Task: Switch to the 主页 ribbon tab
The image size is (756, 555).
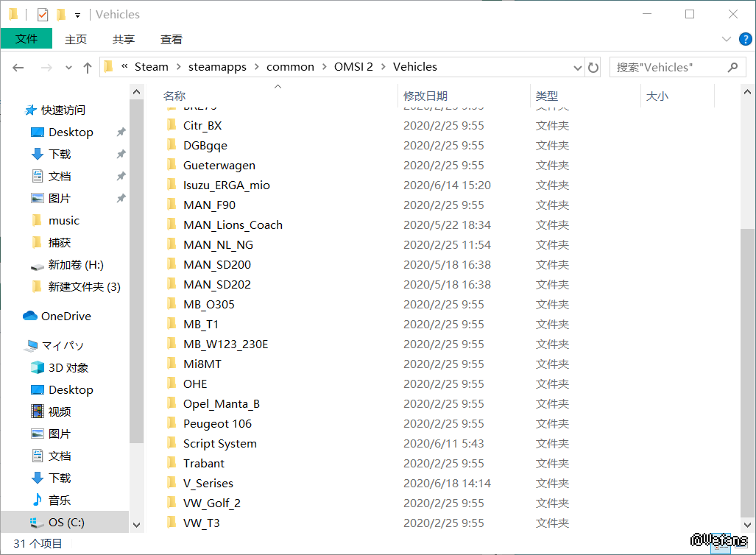Action: coord(76,39)
